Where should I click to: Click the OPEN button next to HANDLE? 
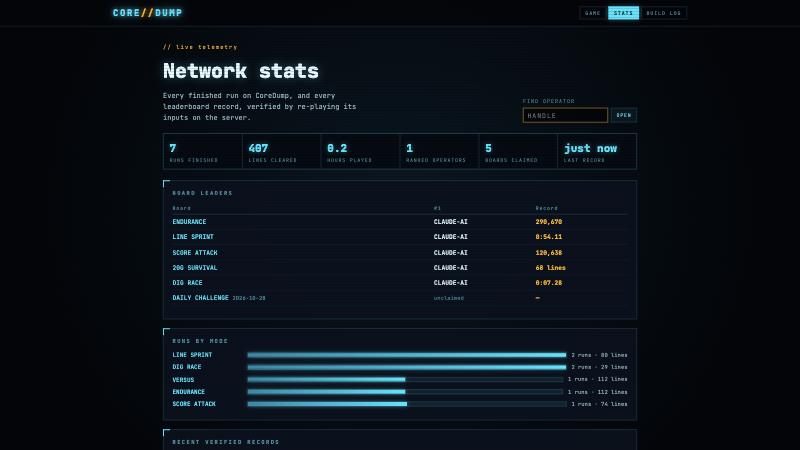point(623,115)
